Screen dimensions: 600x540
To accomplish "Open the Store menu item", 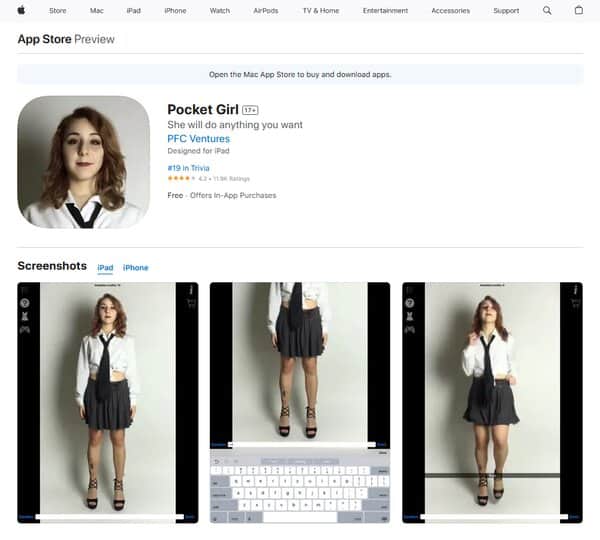I will point(57,11).
